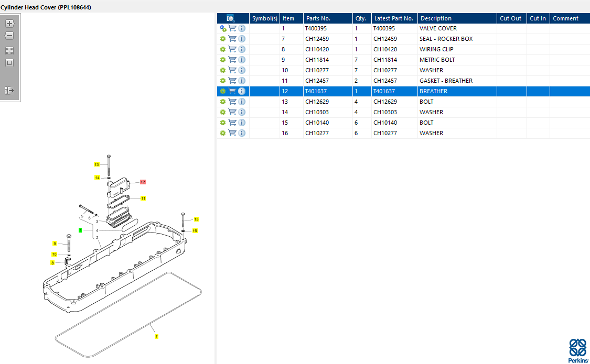Click the single-square fit view icon

(9, 63)
